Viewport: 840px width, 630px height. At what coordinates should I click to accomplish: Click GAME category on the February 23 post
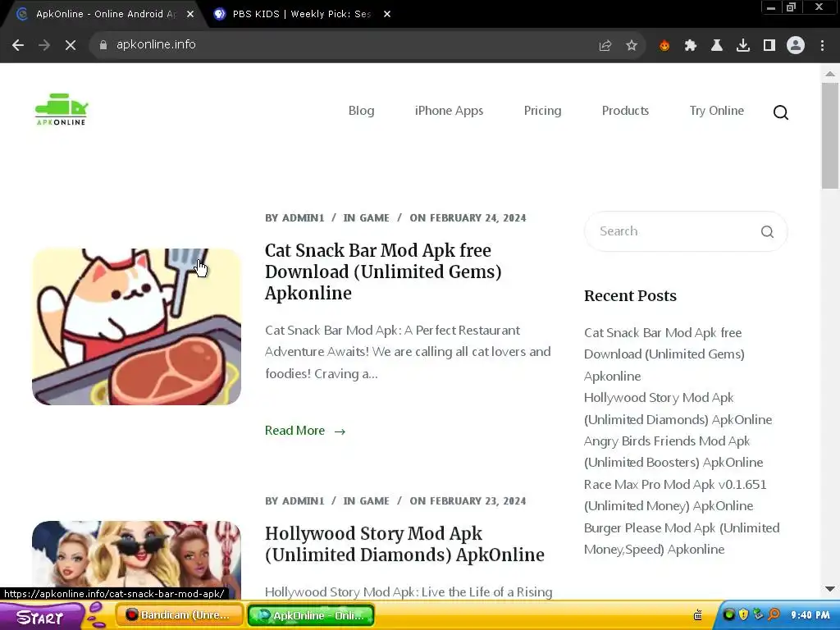[374, 501]
